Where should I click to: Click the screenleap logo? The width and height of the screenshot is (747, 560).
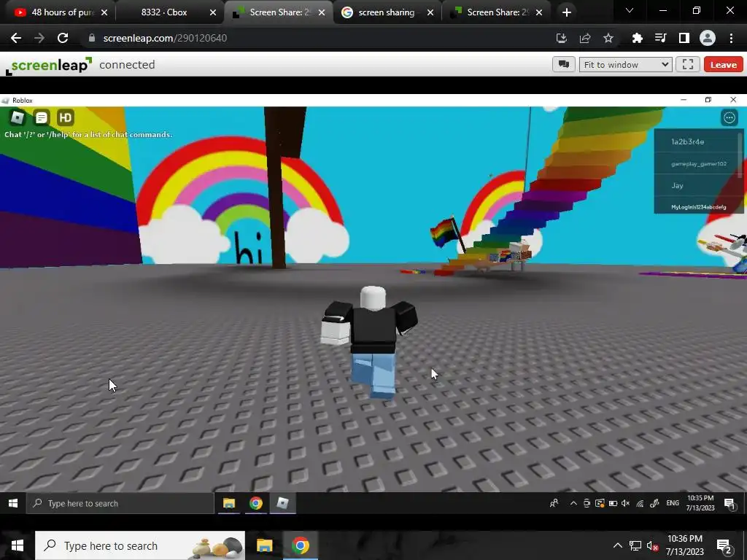49,65
